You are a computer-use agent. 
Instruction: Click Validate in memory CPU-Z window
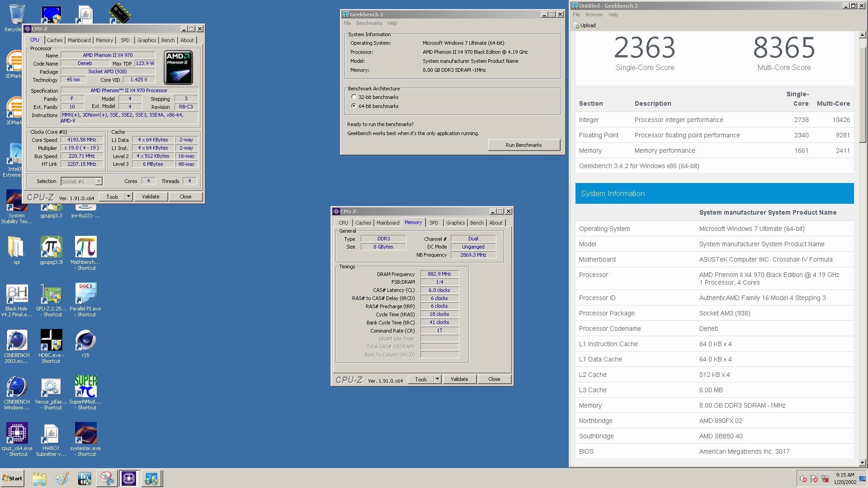[x=459, y=379]
